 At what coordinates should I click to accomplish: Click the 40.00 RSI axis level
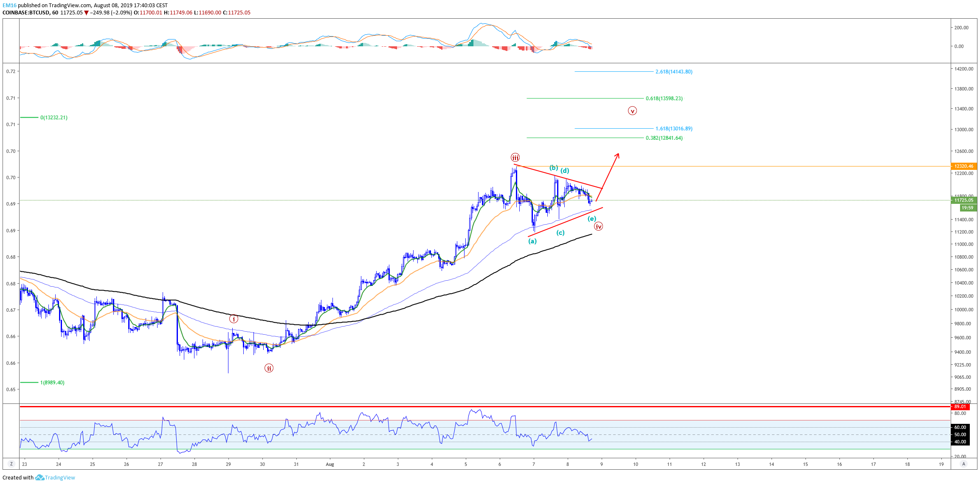pos(960,442)
